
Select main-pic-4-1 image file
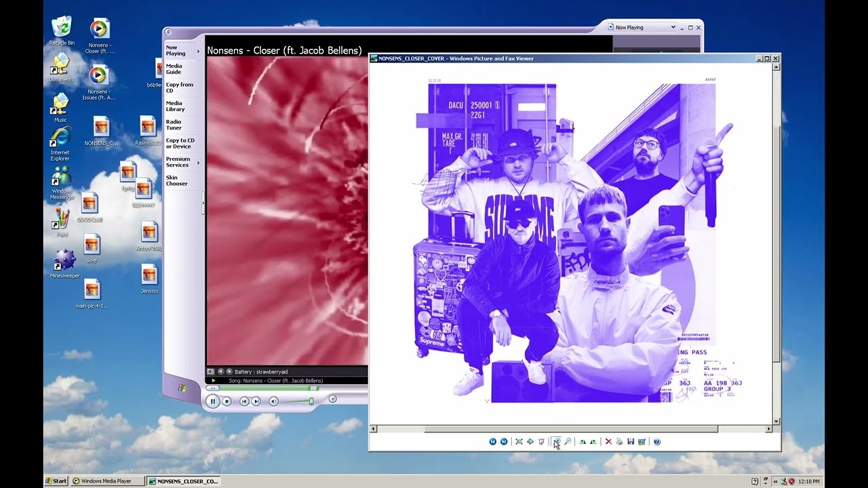tap(92, 294)
